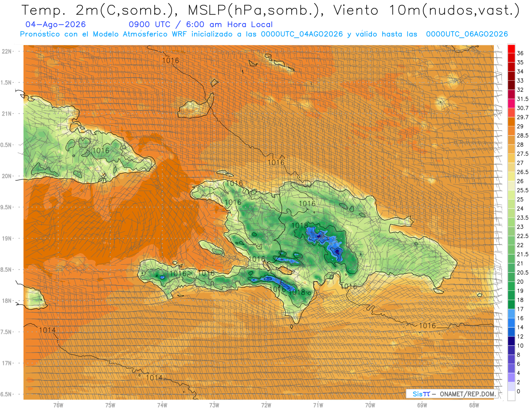The height and width of the screenshot is (411, 532).
Task: Click the '20.5' value on the color scale
Action: pos(523,272)
